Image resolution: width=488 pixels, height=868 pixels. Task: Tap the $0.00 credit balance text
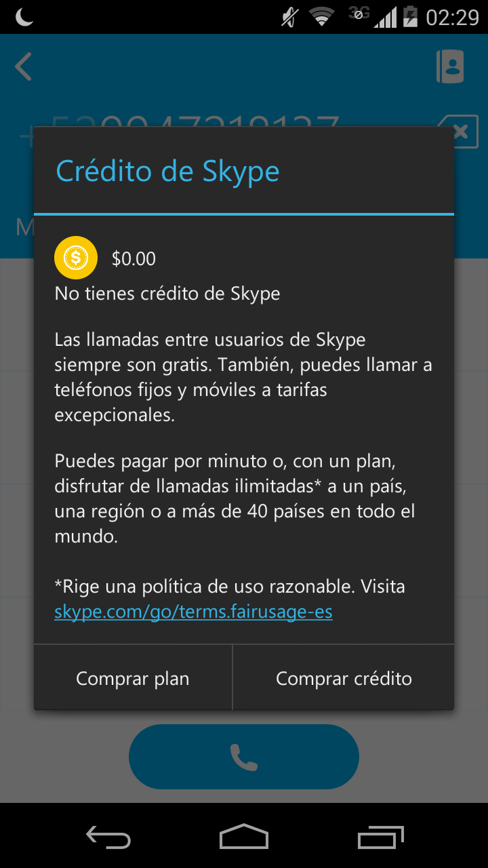click(134, 258)
